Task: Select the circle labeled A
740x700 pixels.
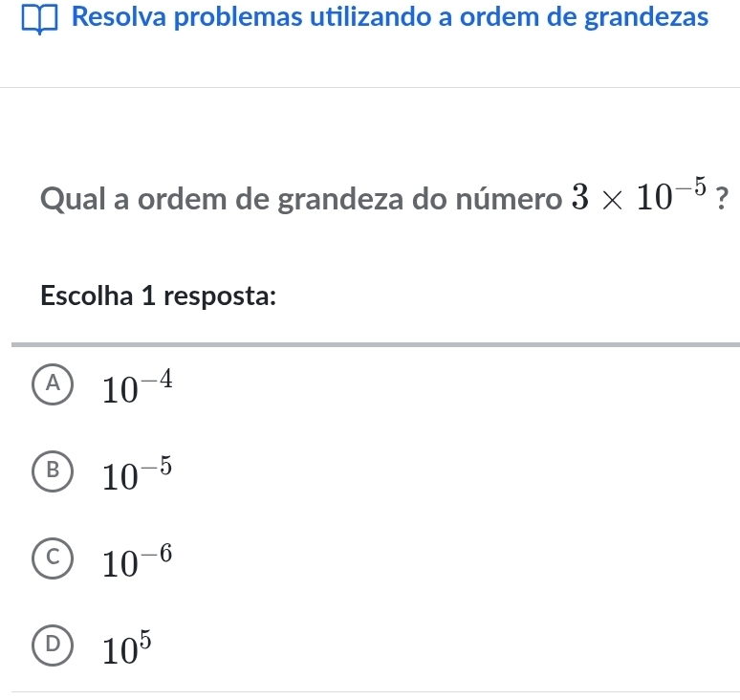Action: (x=57, y=384)
